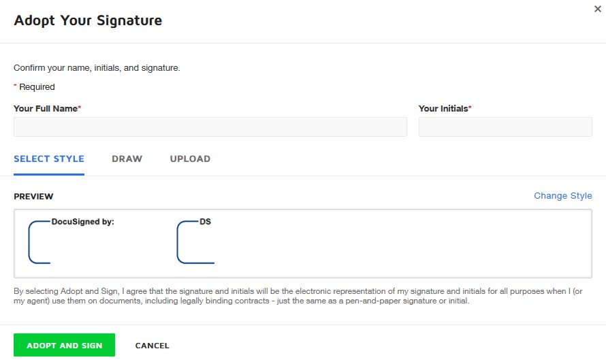Click the PREVIEW section heading

click(33, 197)
